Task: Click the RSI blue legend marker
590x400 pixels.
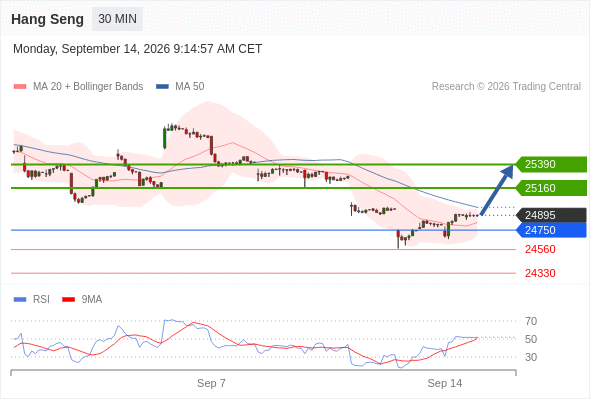Action: point(20,300)
